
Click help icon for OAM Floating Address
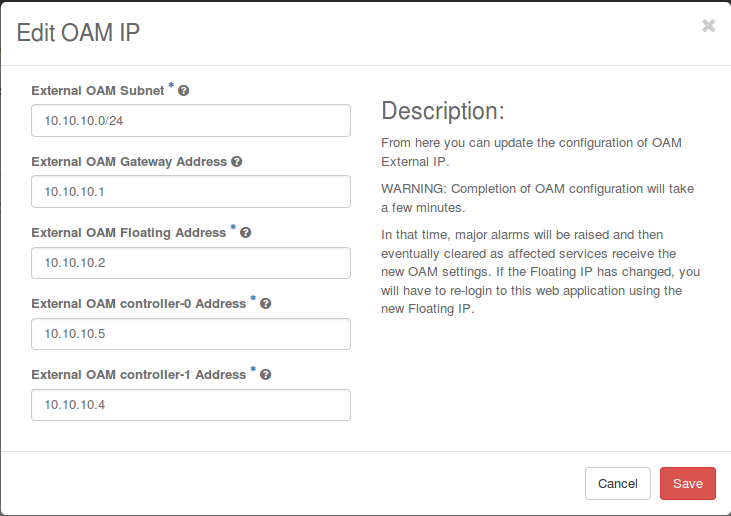click(246, 233)
